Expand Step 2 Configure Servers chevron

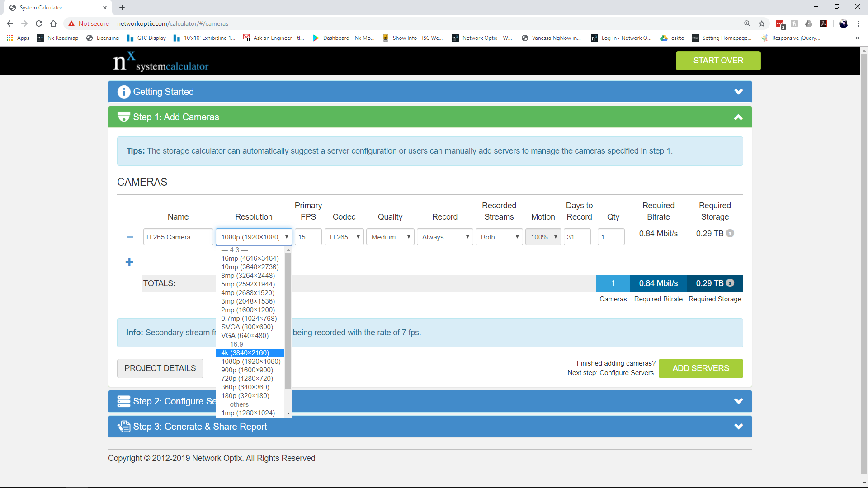click(x=739, y=401)
